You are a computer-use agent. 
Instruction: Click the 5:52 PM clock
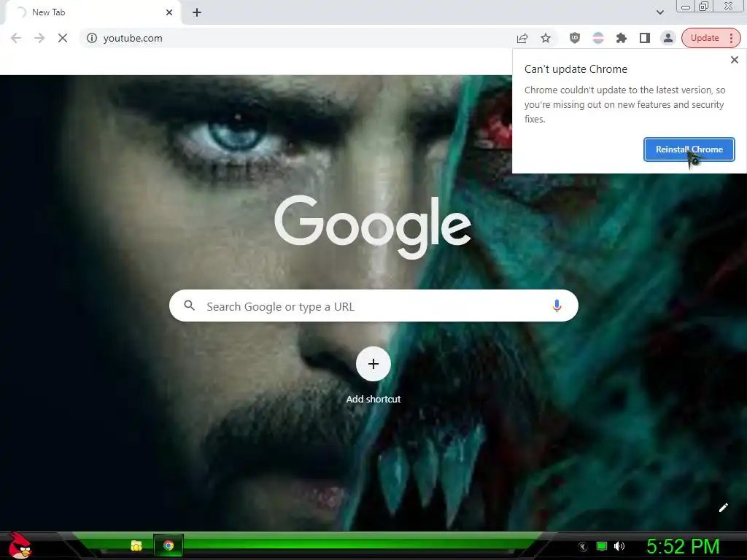[683, 546]
